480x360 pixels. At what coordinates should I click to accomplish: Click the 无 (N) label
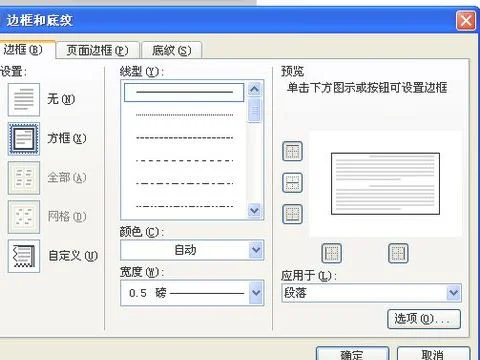pos(61,99)
